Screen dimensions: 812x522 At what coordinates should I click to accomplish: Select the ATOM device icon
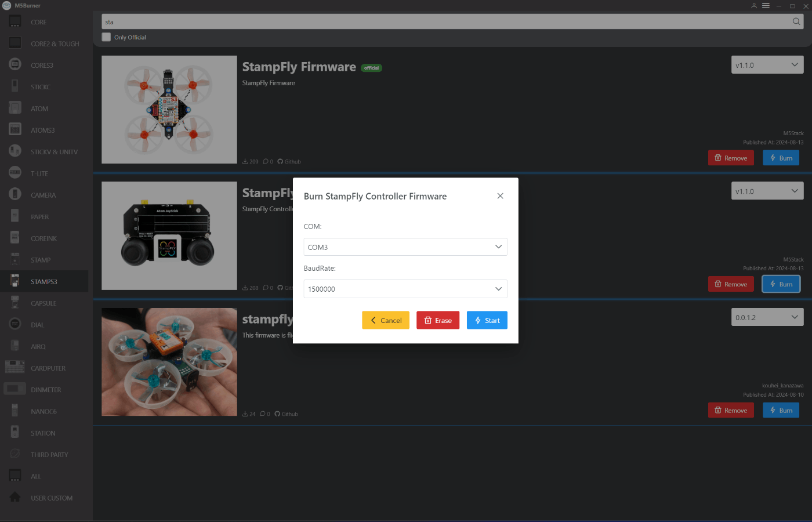pyautogui.click(x=15, y=108)
